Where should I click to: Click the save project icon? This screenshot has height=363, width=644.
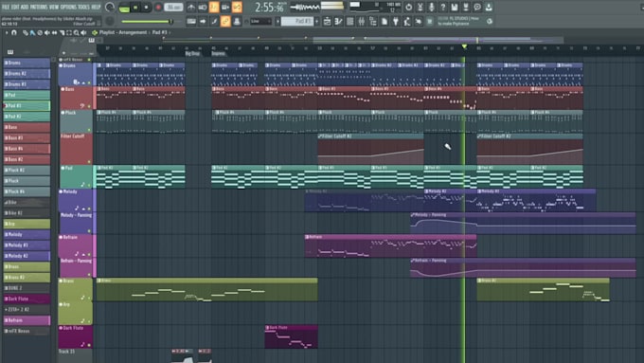coord(455,8)
